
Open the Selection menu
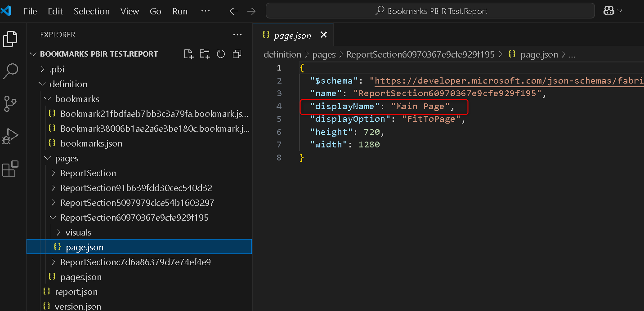[x=91, y=11]
